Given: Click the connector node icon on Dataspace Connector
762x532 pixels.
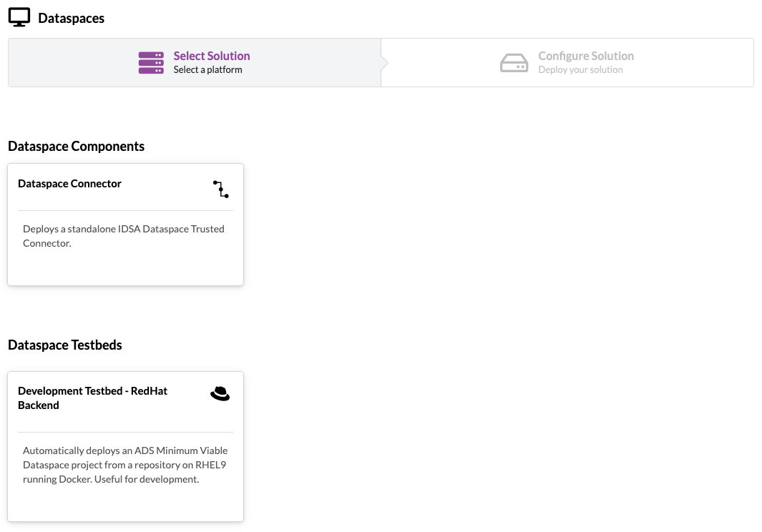Looking at the screenshot, I should (x=220, y=189).
